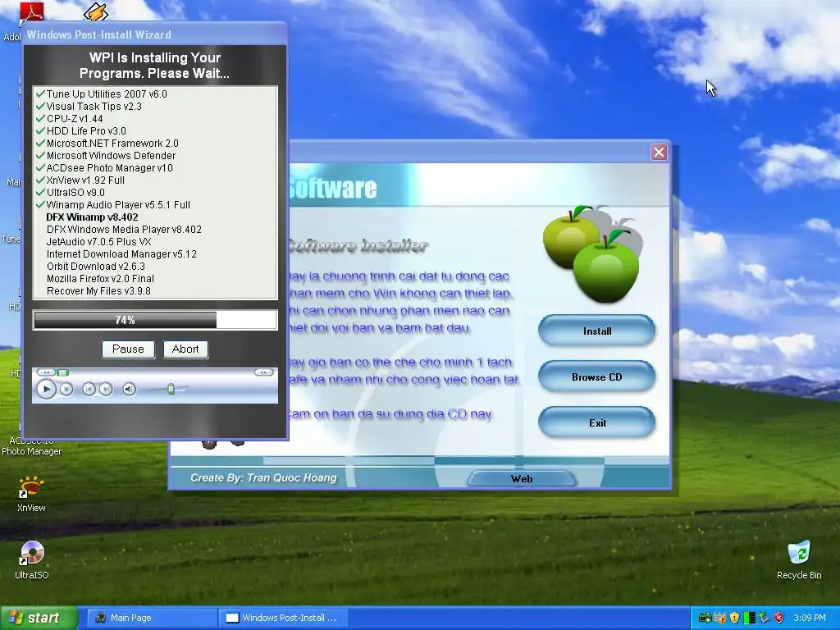
Task: Select 'DFX Windows Media Player v8.402' entry
Action: point(125,230)
